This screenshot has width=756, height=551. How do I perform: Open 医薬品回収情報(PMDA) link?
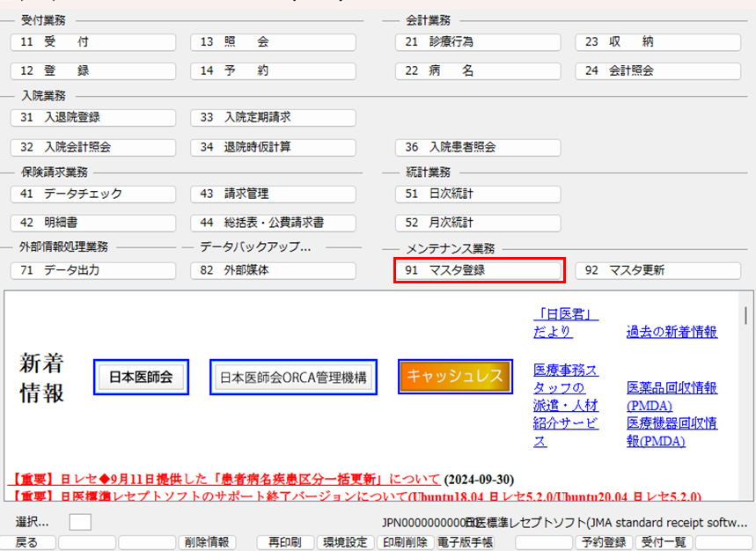(x=672, y=396)
